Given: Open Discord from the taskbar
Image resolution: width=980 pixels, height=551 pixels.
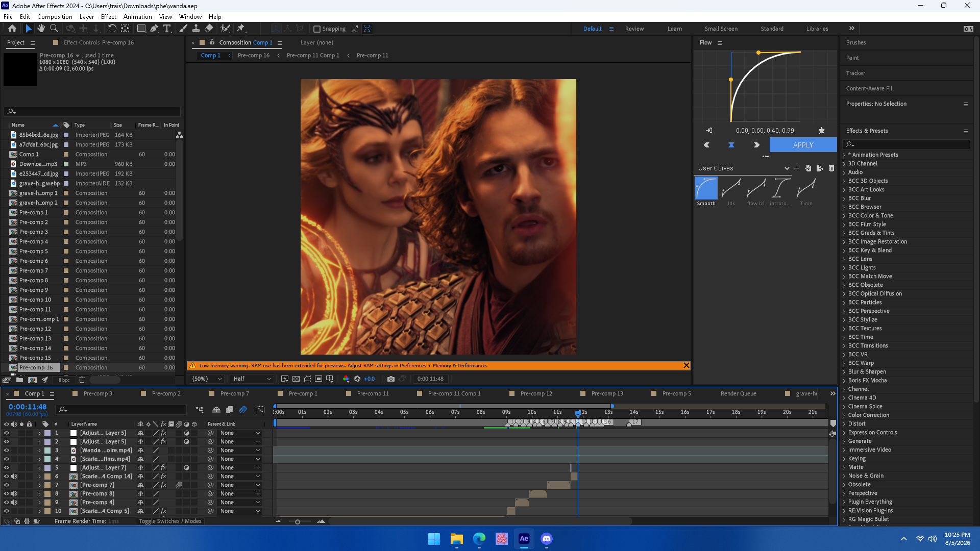Looking at the screenshot, I should pyautogui.click(x=547, y=539).
